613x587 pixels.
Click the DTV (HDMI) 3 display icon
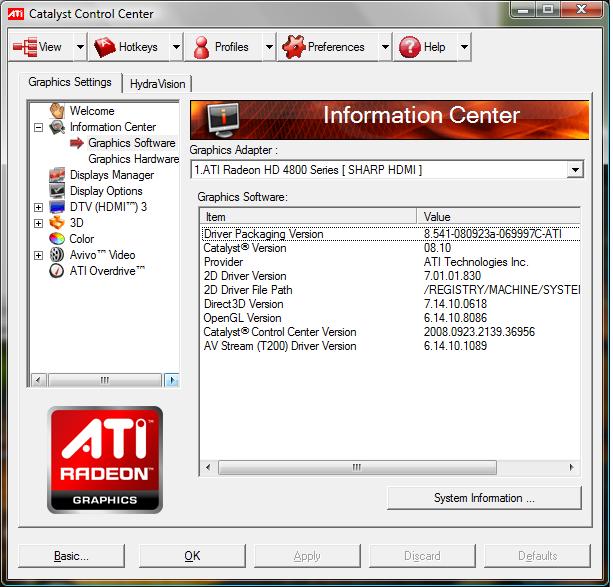coord(57,207)
